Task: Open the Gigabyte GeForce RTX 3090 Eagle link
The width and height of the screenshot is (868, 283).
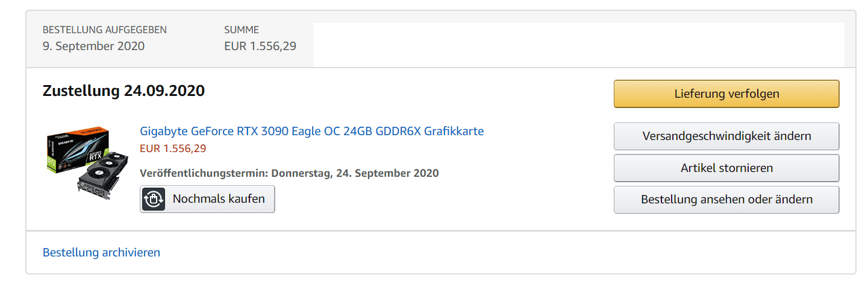Action: [311, 131]
